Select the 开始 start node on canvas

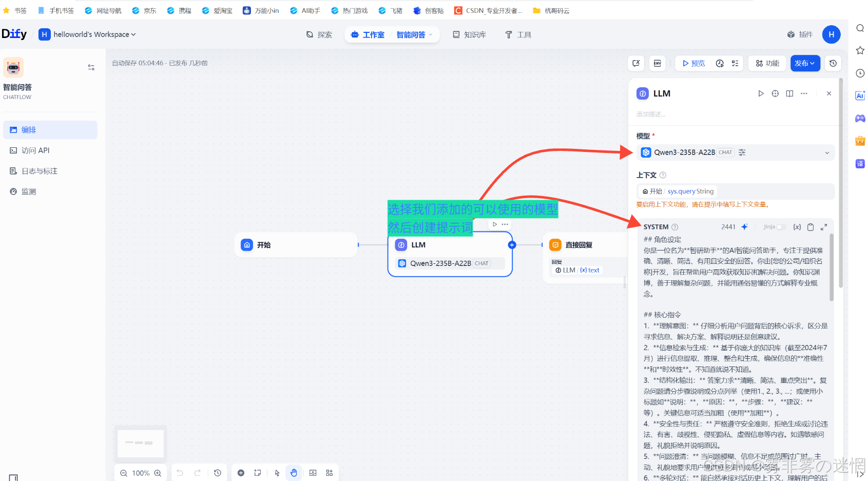[296, 245]
